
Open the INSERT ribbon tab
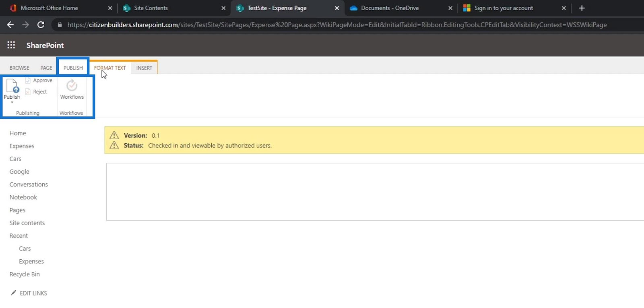tap(144, 68)
